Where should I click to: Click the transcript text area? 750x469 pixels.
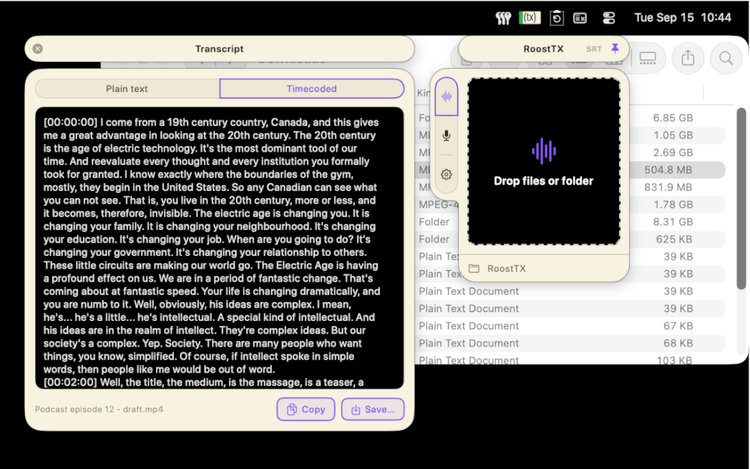220,248
